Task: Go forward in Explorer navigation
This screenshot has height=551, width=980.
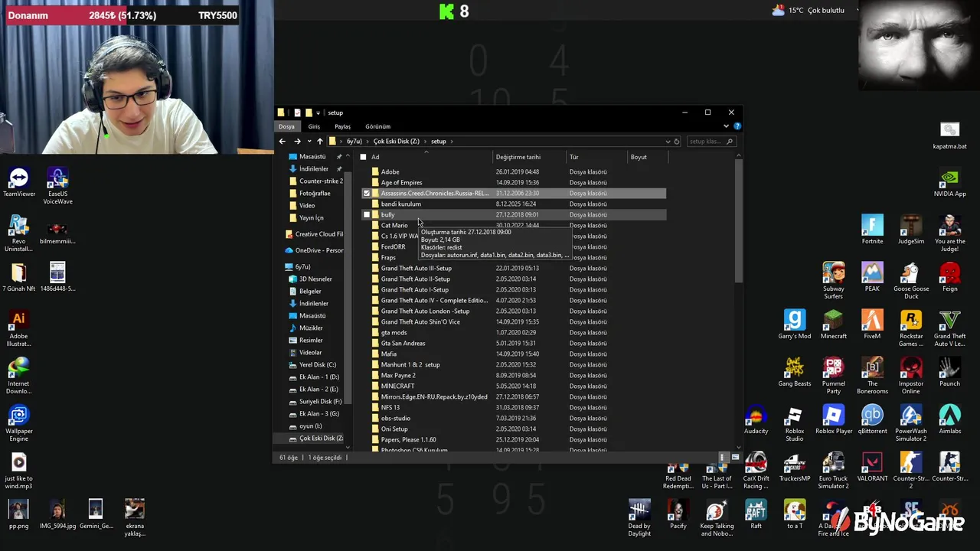Action: coord(297,142)
